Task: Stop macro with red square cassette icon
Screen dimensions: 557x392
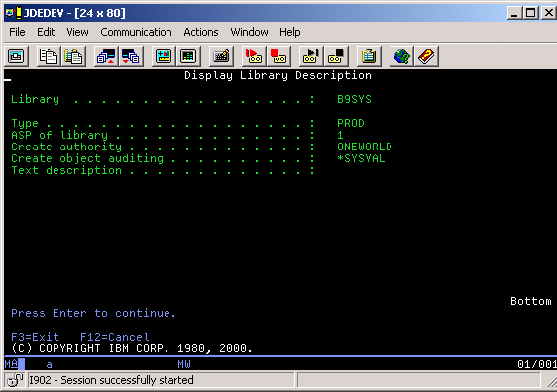Action: 278,56
